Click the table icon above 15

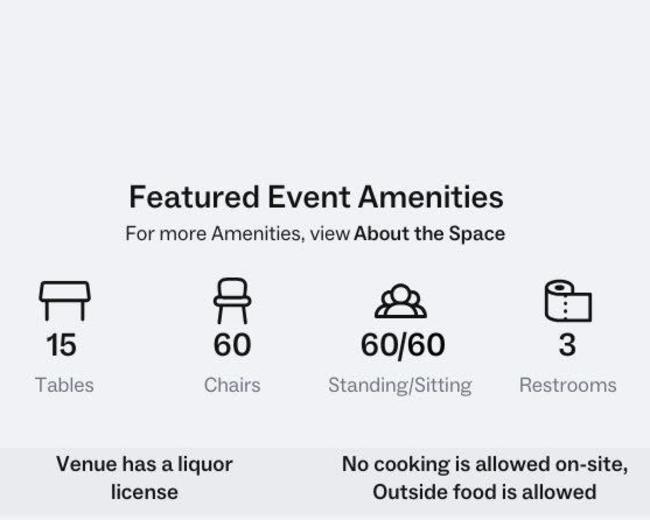click(x=65, y=301)
